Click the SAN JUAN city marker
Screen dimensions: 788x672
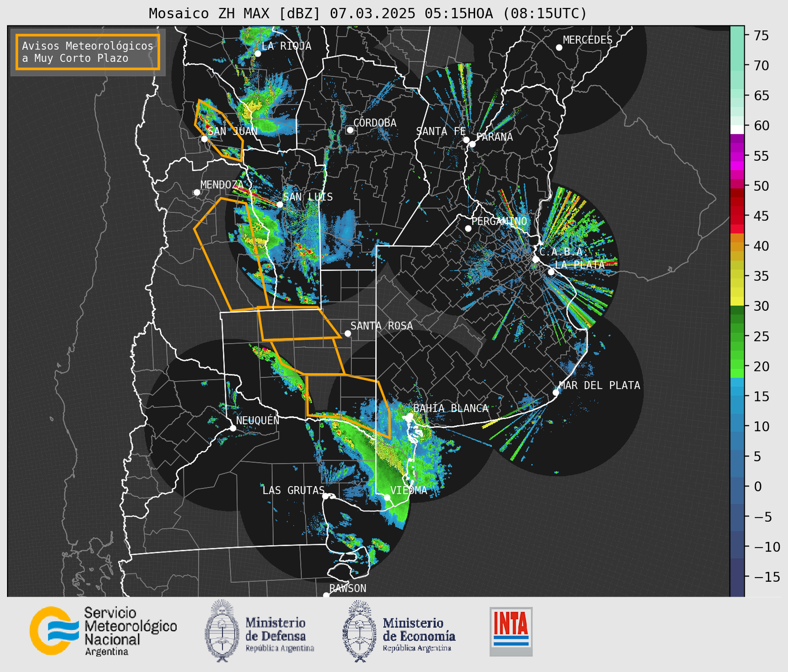pyautogui.click(x=204, y=139)
